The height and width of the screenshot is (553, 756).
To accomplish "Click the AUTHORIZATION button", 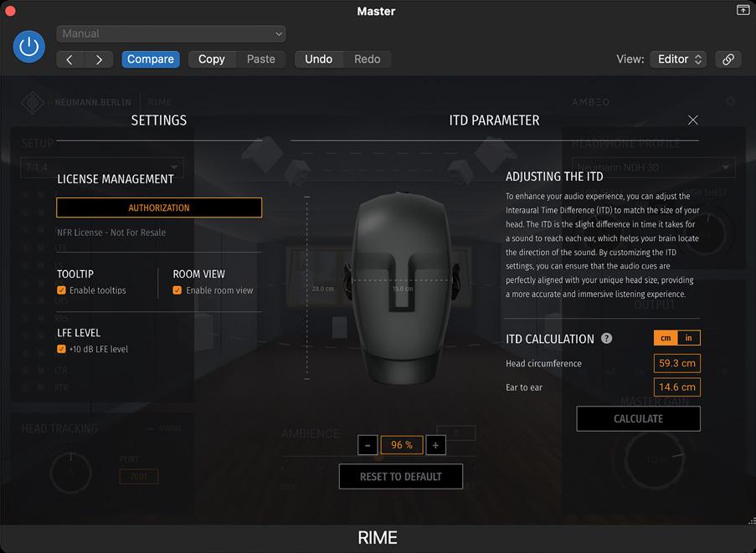I will coord(159,207).
